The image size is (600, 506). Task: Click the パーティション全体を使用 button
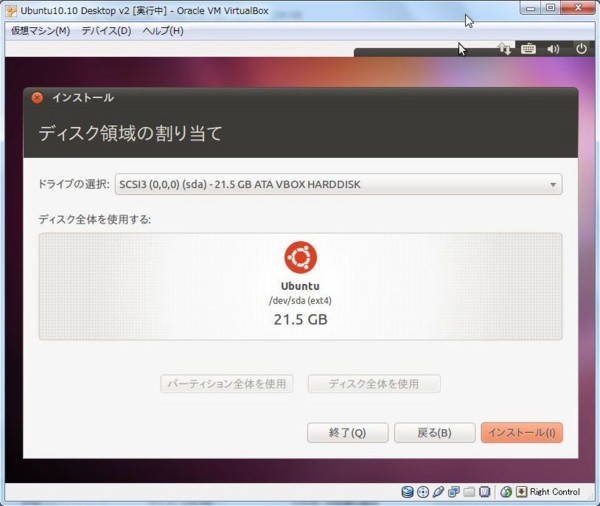227,384
